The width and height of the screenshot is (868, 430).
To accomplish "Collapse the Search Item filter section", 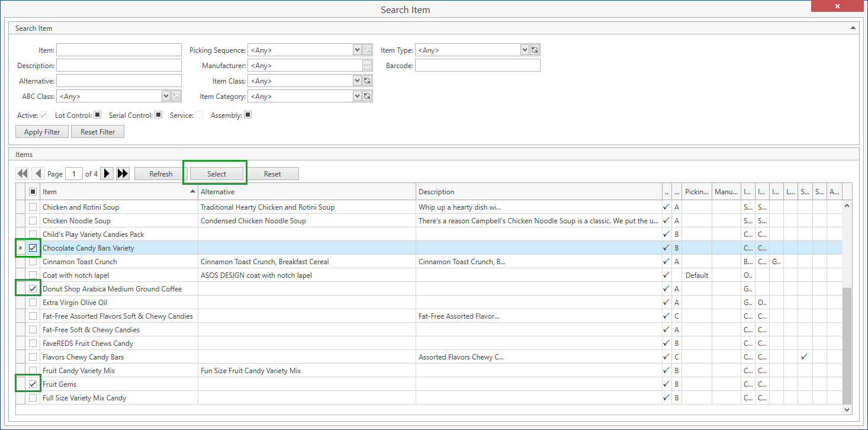I will [x=853, y=27].
